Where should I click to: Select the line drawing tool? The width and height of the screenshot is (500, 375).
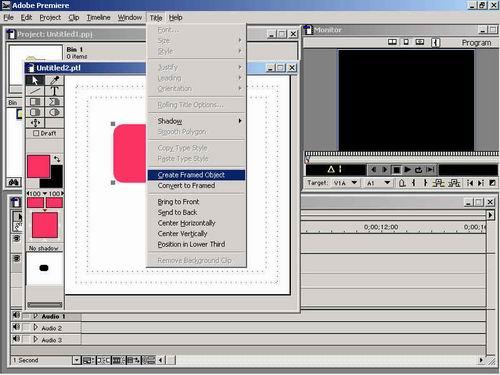(35, 91)
